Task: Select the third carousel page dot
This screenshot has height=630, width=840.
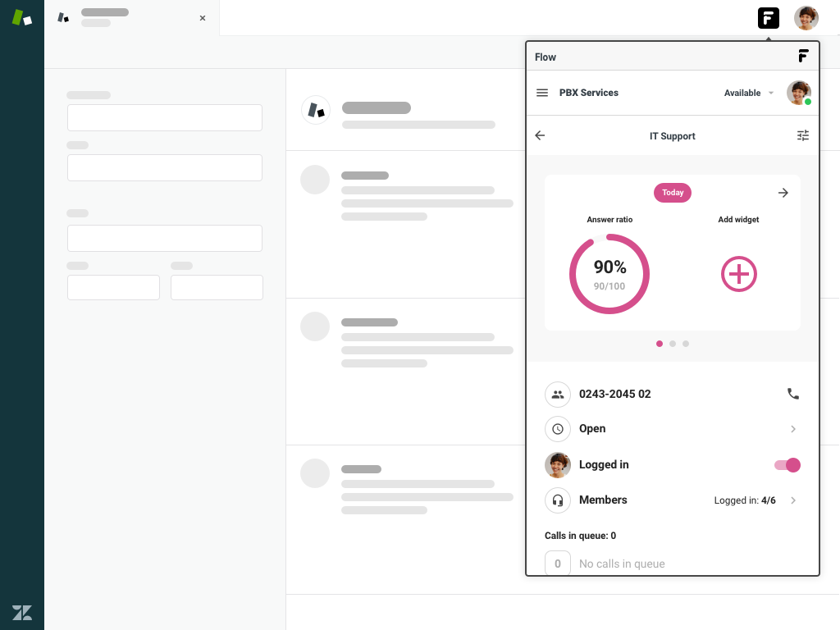Action: 686,344
